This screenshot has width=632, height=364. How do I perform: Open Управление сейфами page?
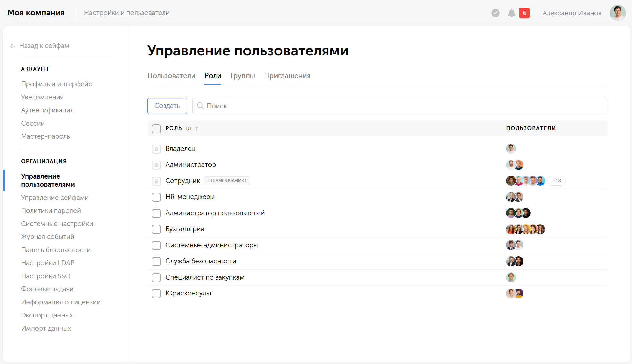[55, 197]
